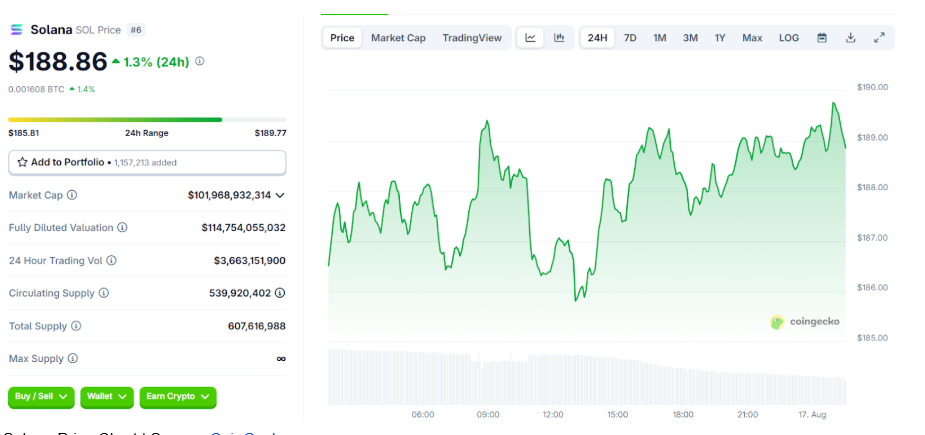Click info icon beside Circulating Supply value
The height and width of the screenshot is (435, 925).
coord(280,293)
